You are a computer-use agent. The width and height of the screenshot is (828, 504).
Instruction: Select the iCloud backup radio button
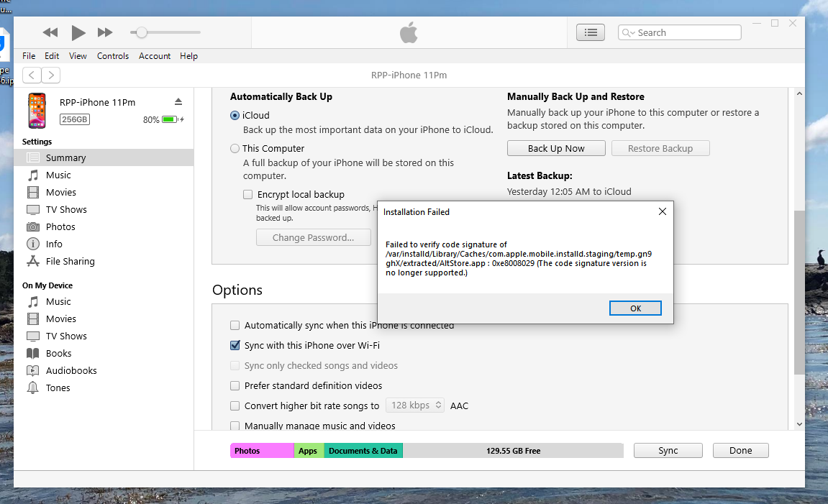click(235, 115)
